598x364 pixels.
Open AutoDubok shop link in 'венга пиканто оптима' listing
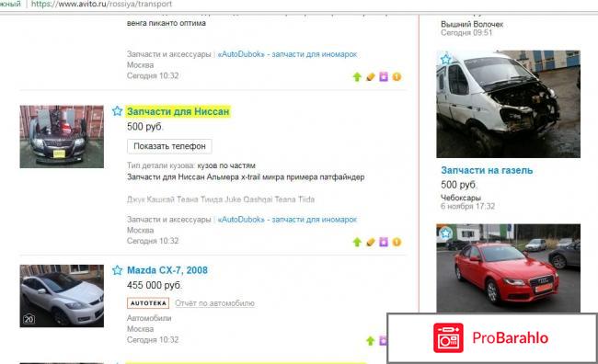[x=287, y=54]
